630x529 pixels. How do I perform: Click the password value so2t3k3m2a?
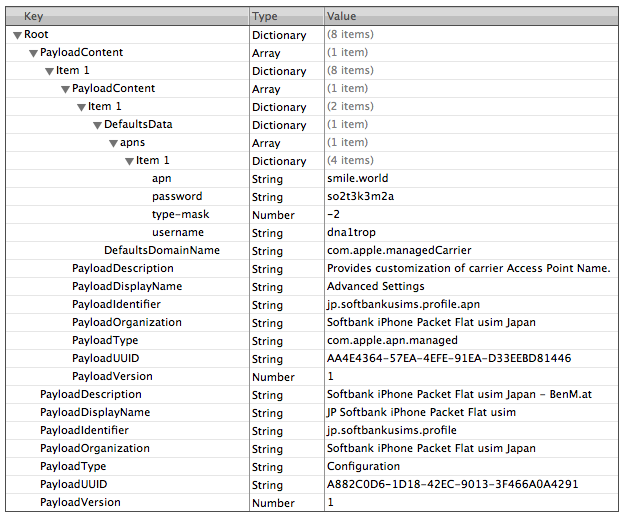pos(360,196)
